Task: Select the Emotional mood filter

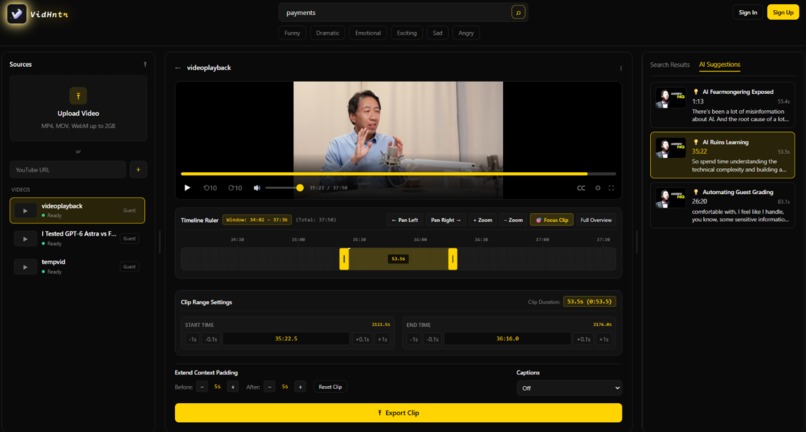Action: (368, 33)
